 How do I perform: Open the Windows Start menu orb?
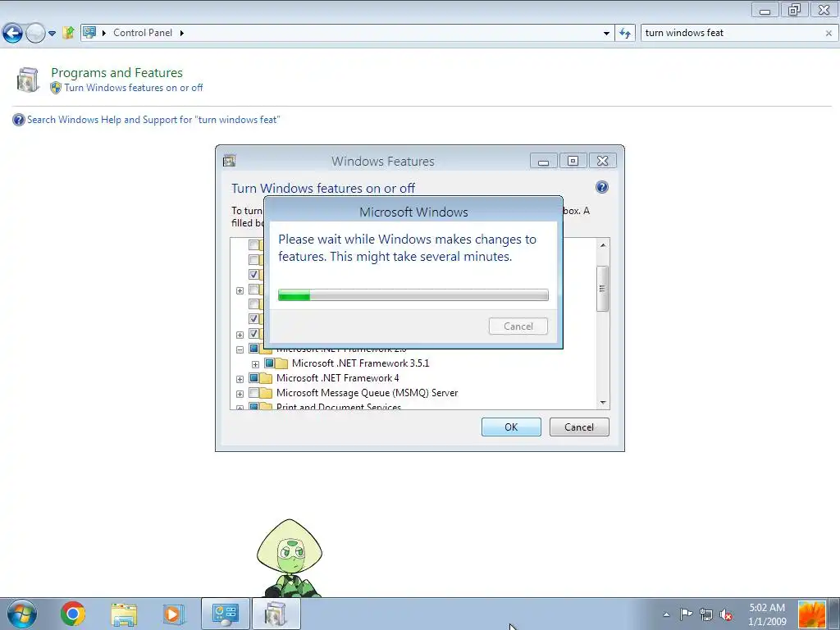[x=22, y=614]
